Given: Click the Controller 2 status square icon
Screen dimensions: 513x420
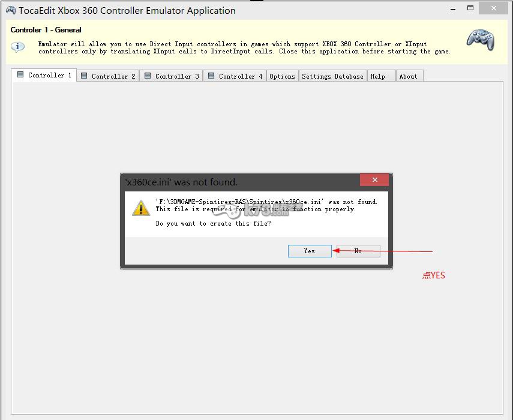Looking at the screenshot, I should (85, 76).
